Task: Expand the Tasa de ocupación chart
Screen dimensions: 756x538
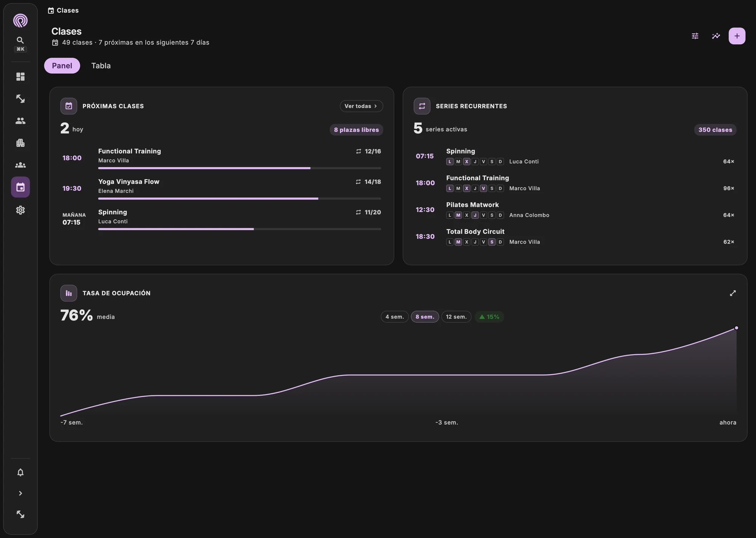Action: point(733,293)
